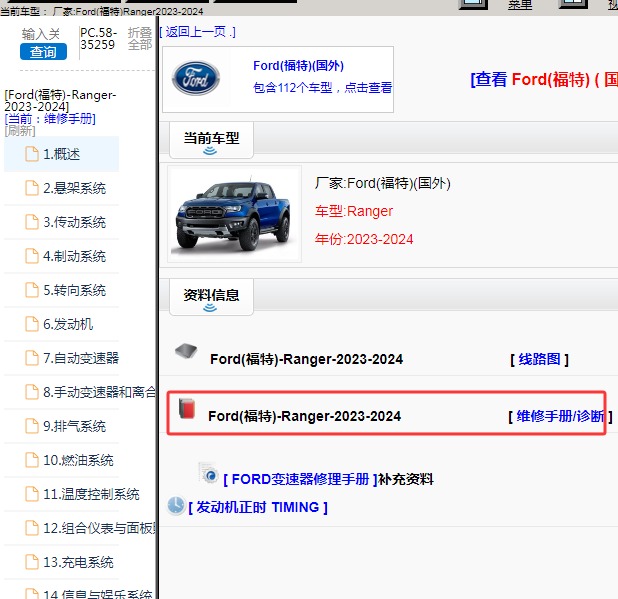Click the Ford(福特)-Ranger-2023-2024 wiring diagram row title

pos(306,359)
